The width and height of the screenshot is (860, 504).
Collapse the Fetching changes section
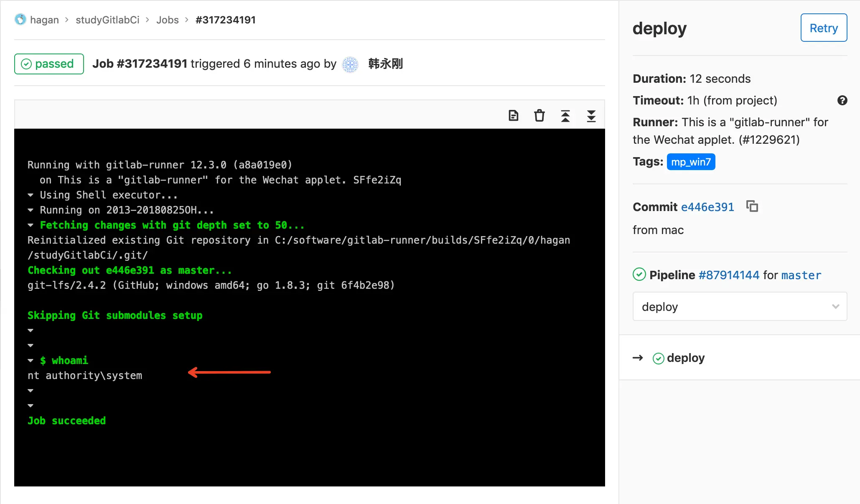(31, 225)
